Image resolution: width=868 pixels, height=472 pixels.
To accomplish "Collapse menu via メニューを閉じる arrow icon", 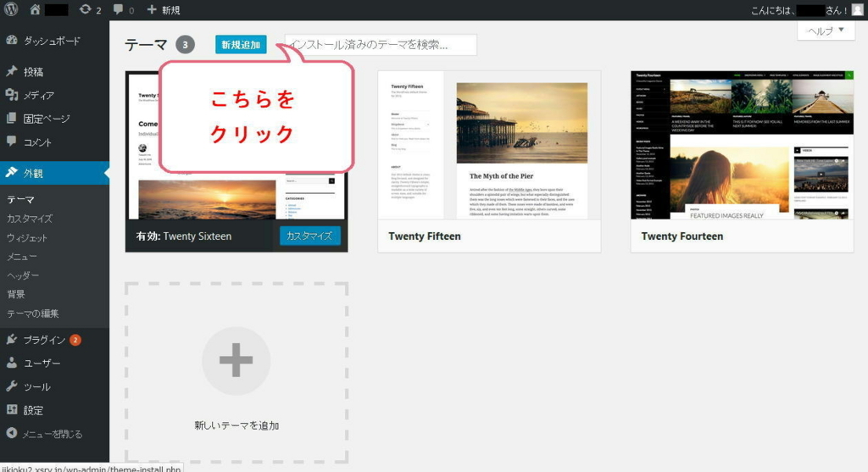I will coord(12,433).
